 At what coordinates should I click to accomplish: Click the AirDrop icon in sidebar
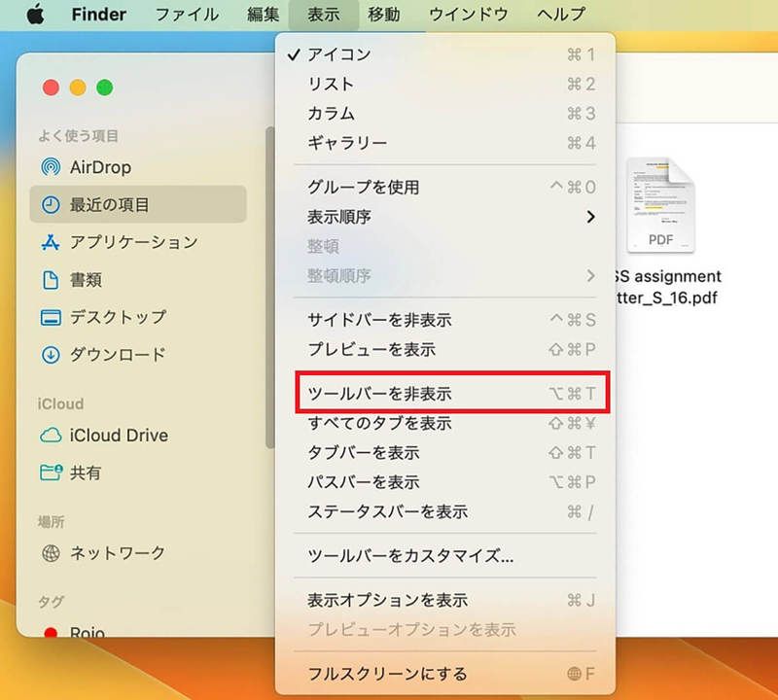[51, 167]
